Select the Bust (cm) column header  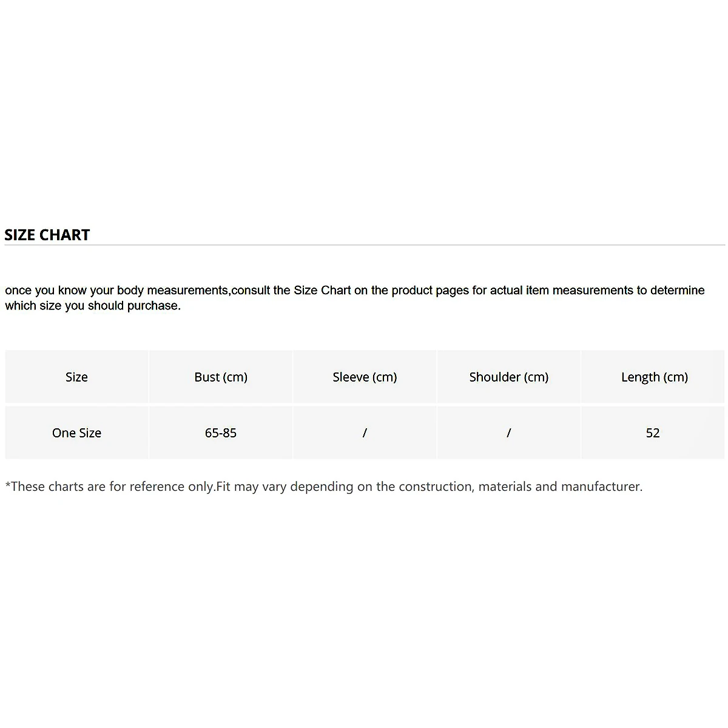[221, 377]
